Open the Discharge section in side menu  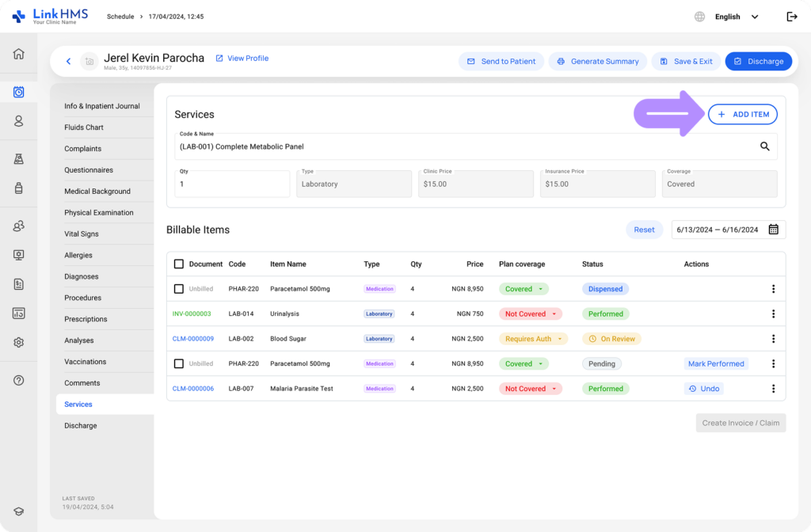click(80, 425)
